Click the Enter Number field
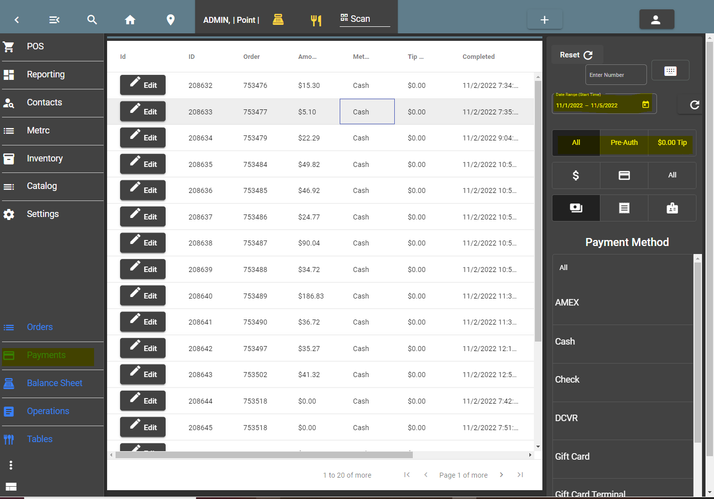 [616, 75]
